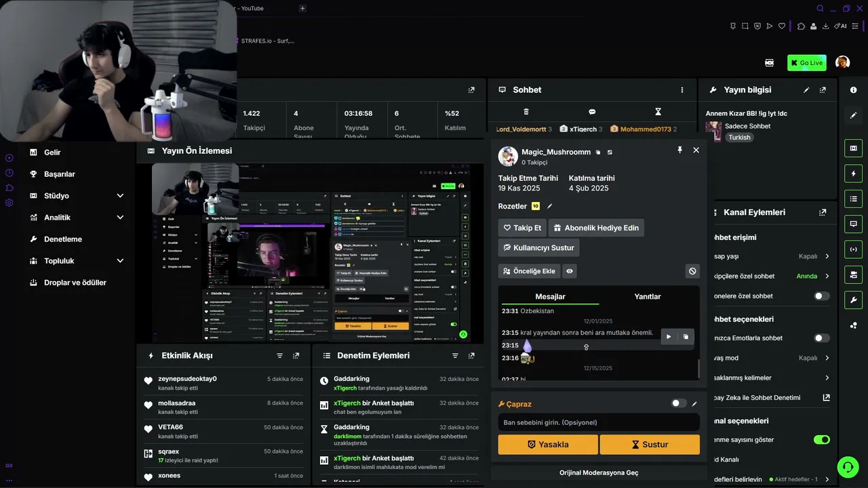Click the list icon in right rail
Image resolution: width=868 pixels, height=488 pixels.
pyautogui.click(x=853, y=199)
